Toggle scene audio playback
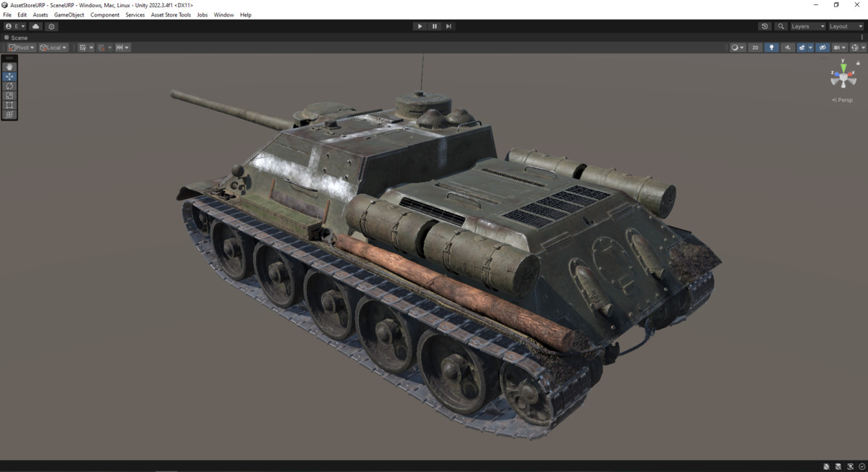 pyautogui.click(x=788, y=48)
